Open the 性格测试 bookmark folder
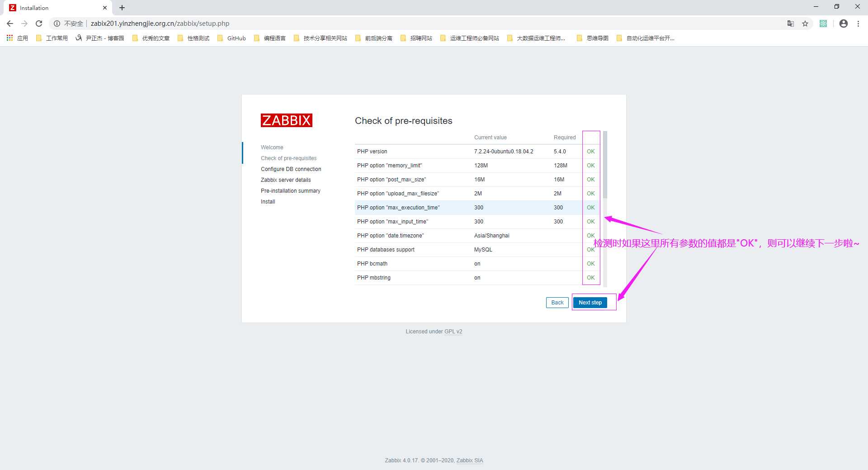Viewport: 868px width, 470px height. pos(193,38)
